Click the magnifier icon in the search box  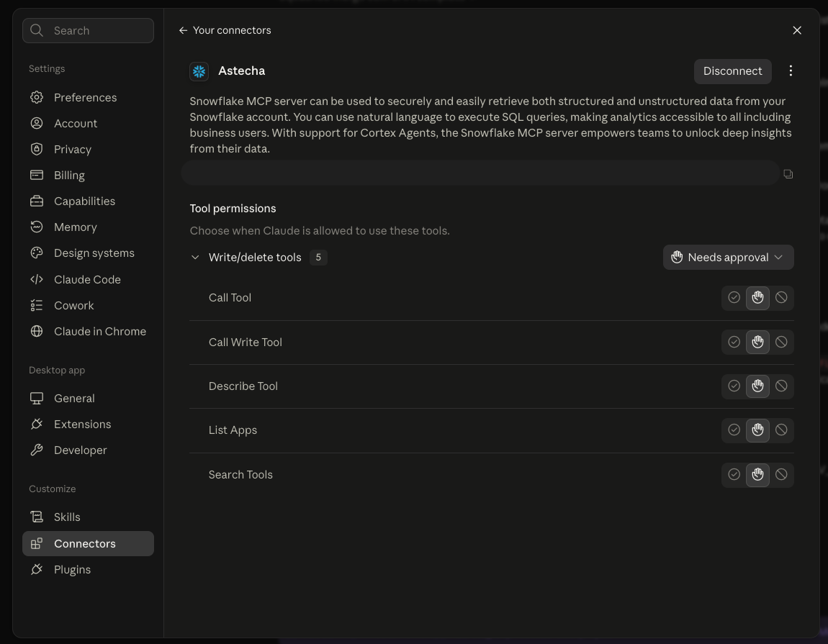(37, 30)
